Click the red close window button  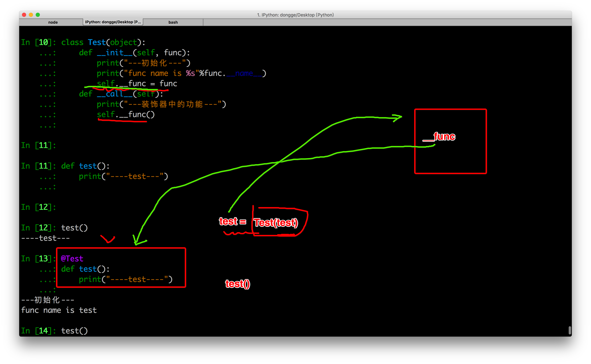coord(24,15)
